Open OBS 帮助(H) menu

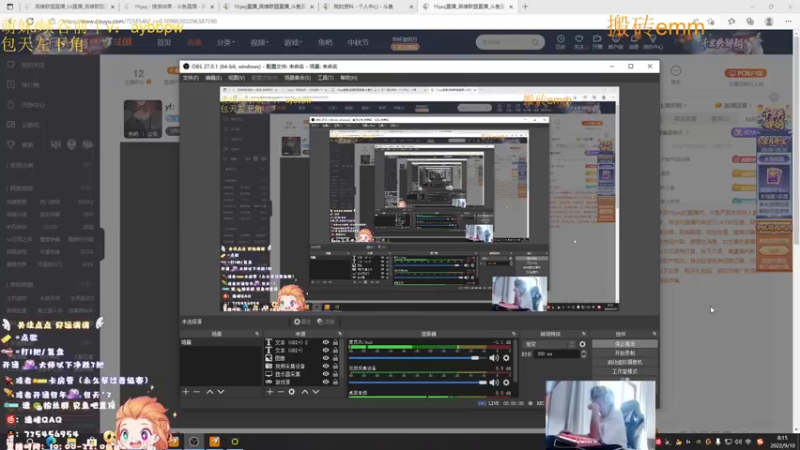tap(348, 78)
